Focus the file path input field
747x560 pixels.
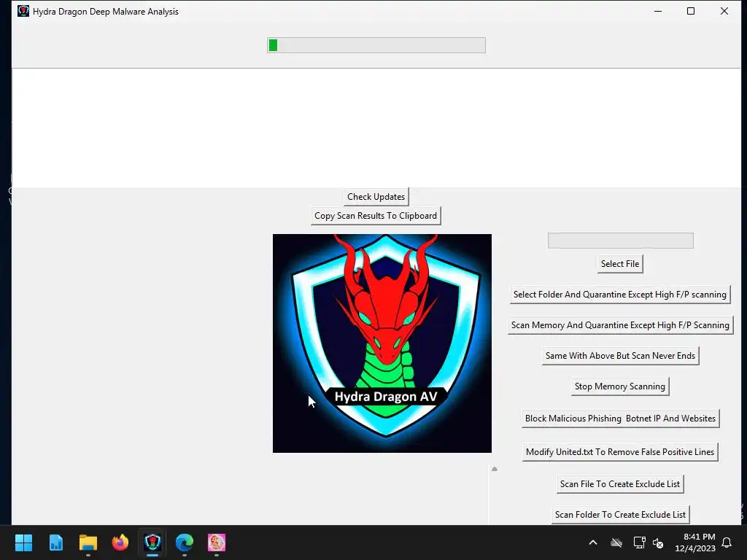click(620, 241)
